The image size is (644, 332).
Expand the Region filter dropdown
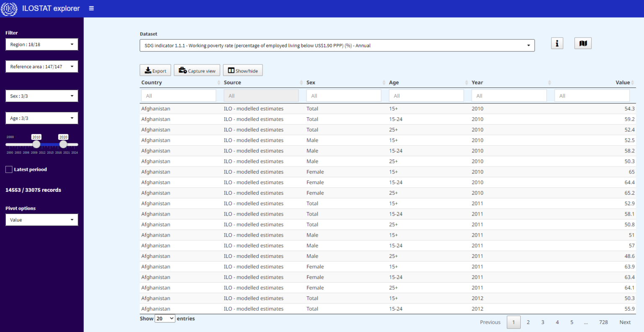[42, 44]
